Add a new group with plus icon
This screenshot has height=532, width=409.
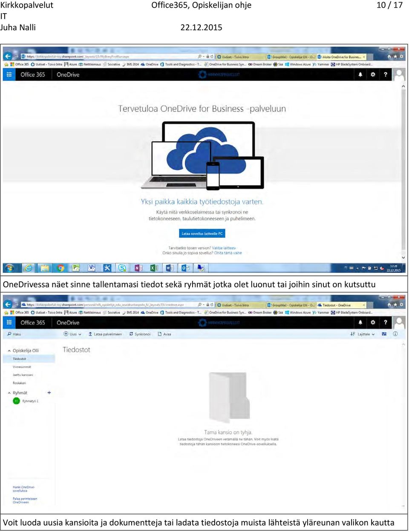(49, 393)
